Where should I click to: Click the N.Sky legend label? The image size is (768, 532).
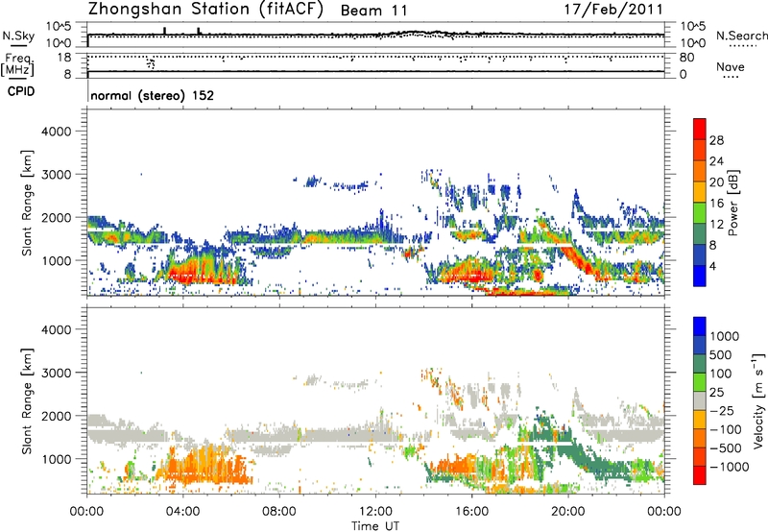[18, 36]
